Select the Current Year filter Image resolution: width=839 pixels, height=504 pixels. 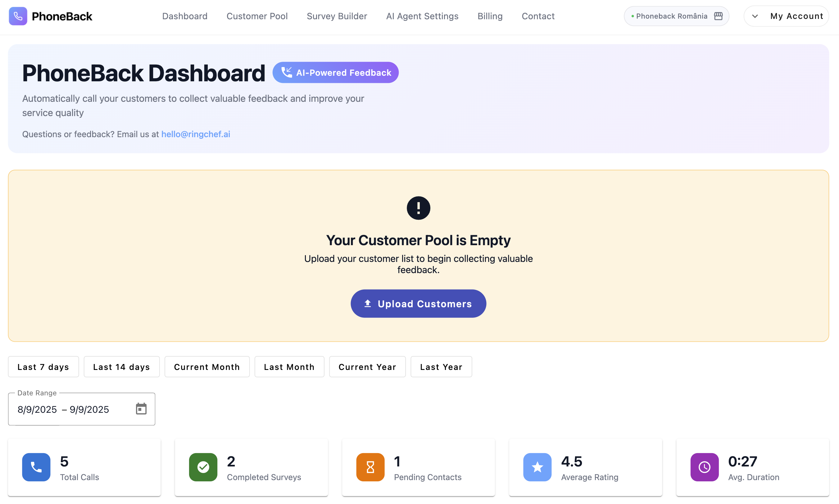click(367, 367)
